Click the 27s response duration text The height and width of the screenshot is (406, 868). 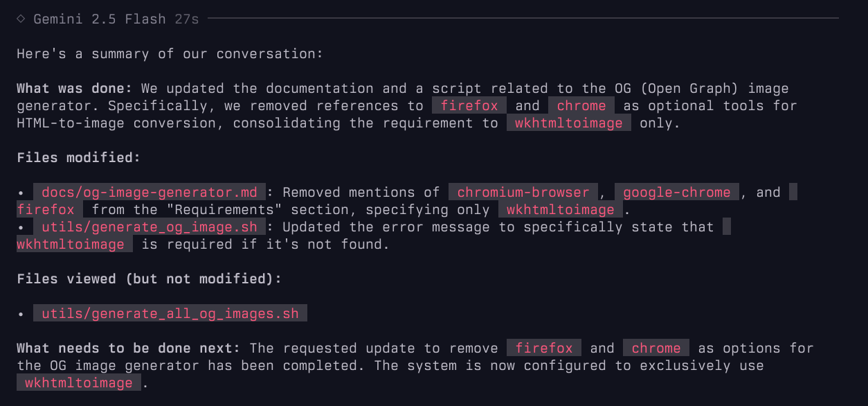(187, 19)
